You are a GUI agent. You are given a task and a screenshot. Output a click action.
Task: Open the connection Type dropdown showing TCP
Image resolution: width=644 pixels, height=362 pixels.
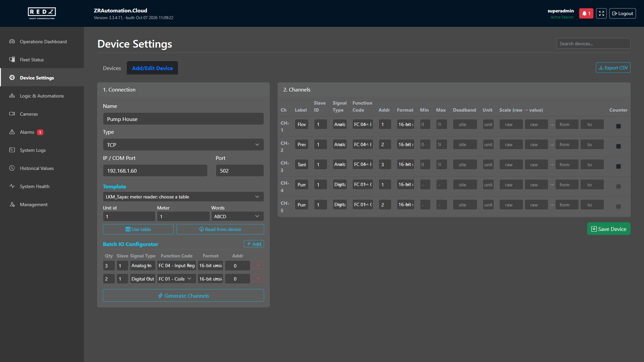click(183, 145)
